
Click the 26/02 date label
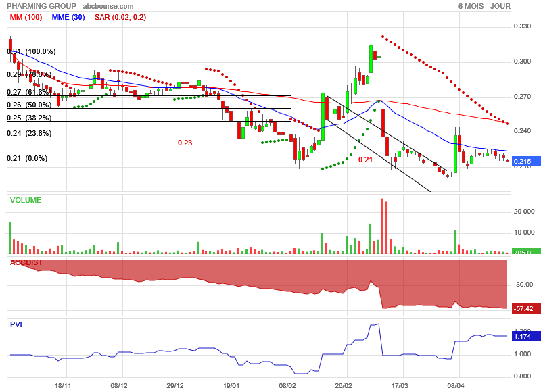(x=344, y=385)
